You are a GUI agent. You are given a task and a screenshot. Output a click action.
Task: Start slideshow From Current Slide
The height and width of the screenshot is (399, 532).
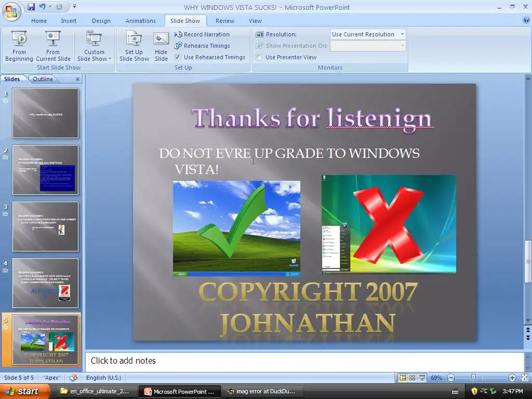53,46
